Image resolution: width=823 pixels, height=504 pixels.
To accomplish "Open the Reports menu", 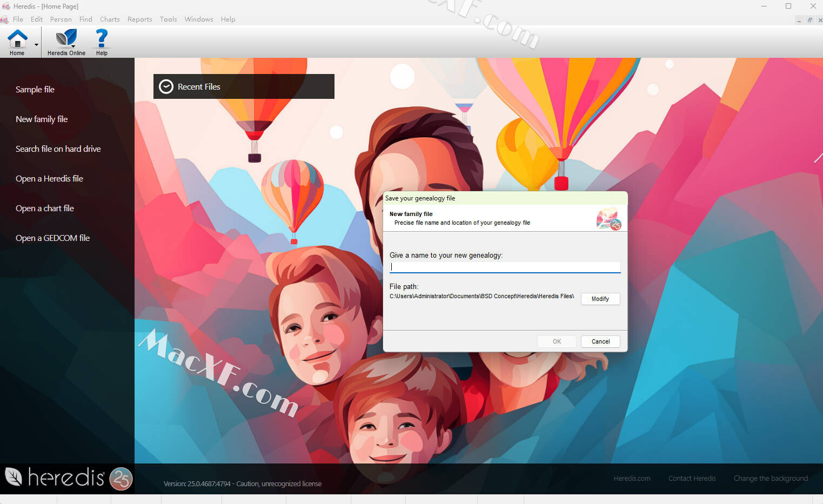I will tap(139, 19).
